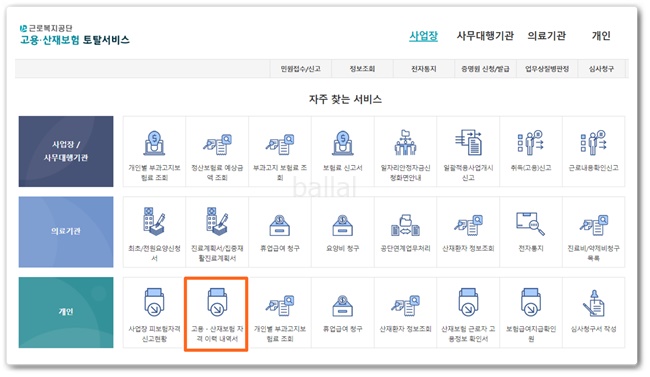The image size is (650, 377).
Task: Click the 의료기관 category panel on the left
Action: point(66,232)
